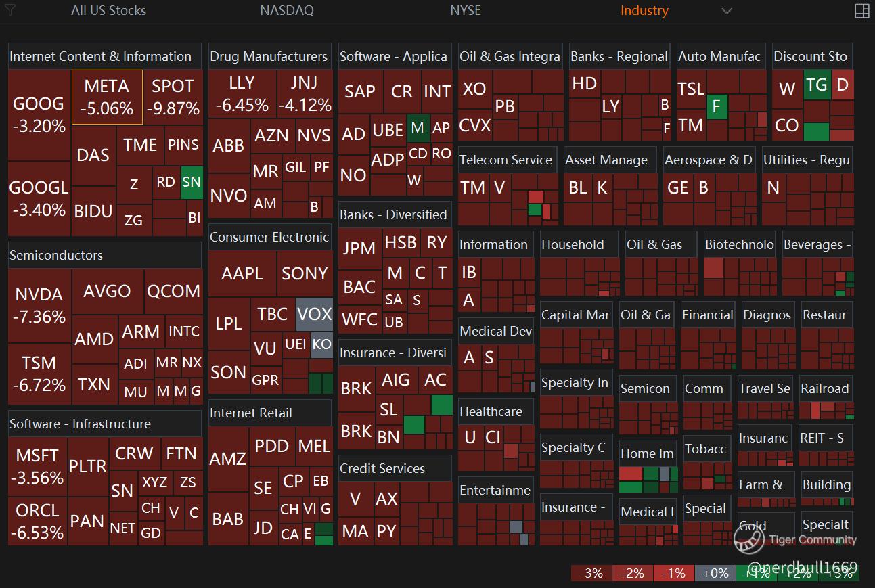The height and width of the screenshot is (588, 875).
Task: Select the CVX stock tile
Action: [475, 125]
